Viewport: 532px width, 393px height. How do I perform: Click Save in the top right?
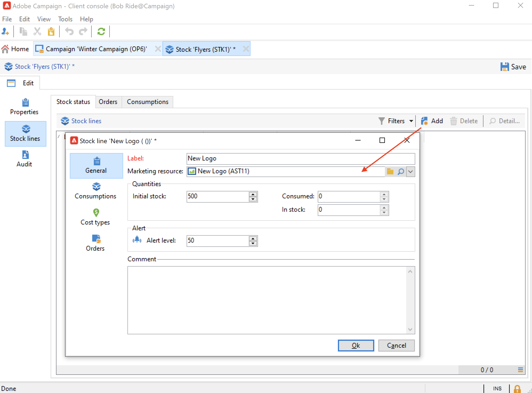[513, 67]
